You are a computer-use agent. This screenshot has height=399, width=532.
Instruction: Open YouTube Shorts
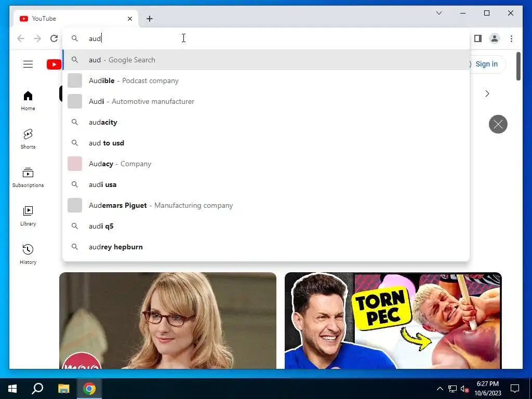(x=28, y=139)
